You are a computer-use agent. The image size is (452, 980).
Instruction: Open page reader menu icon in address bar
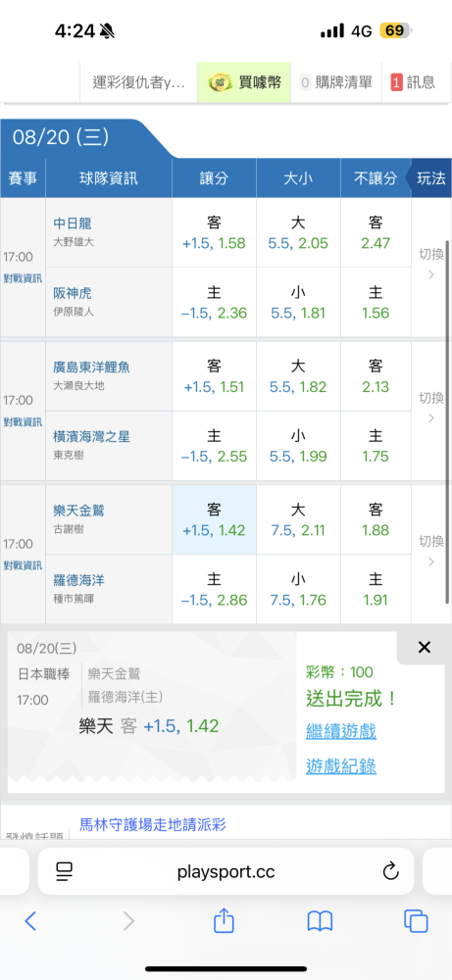[65, 870]
